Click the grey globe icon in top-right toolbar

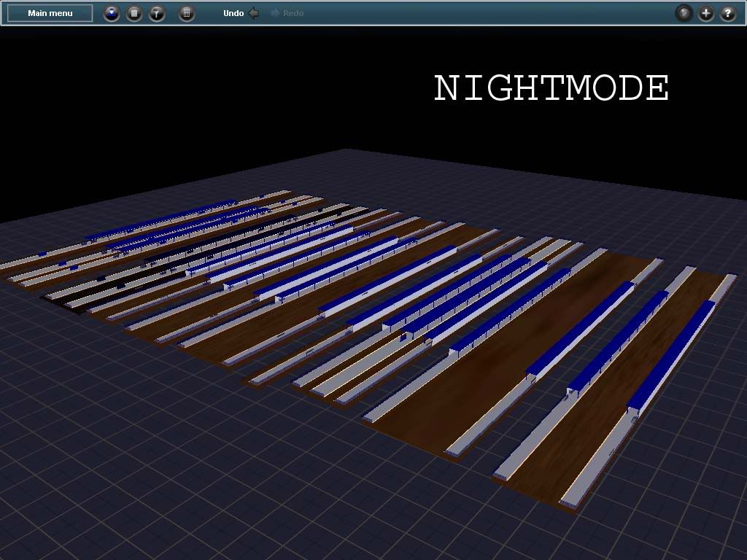[684, 13]
